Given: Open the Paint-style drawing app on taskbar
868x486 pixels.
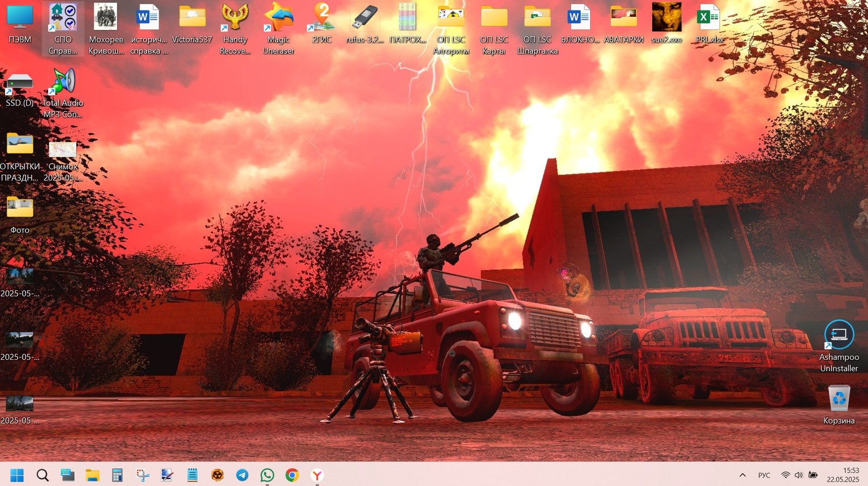Looking at the screenshot, I should [x=167, y=475].
